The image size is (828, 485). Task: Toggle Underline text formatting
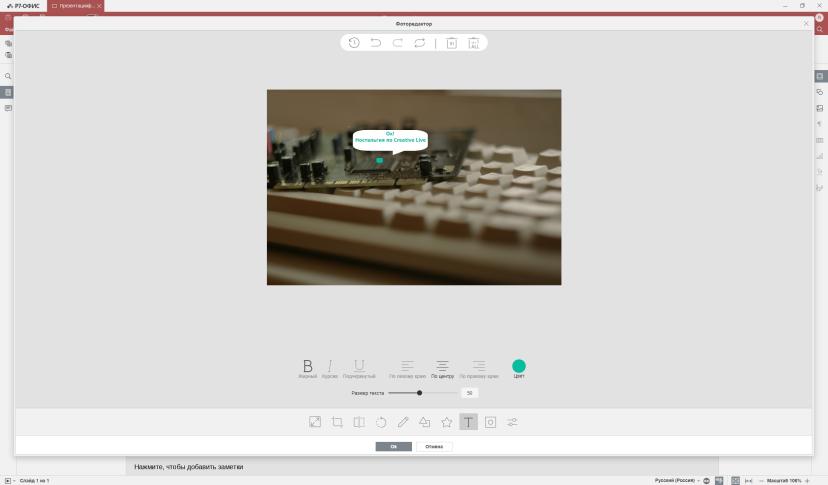[x=359, y=368]
